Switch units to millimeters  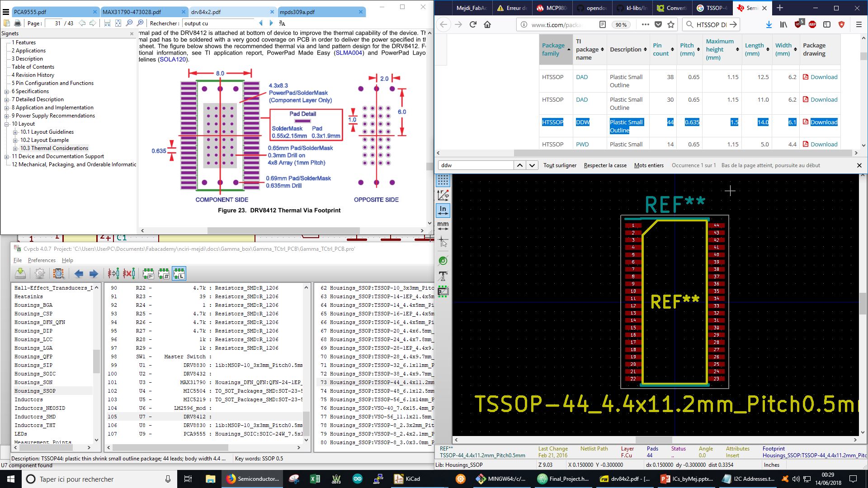443,225
